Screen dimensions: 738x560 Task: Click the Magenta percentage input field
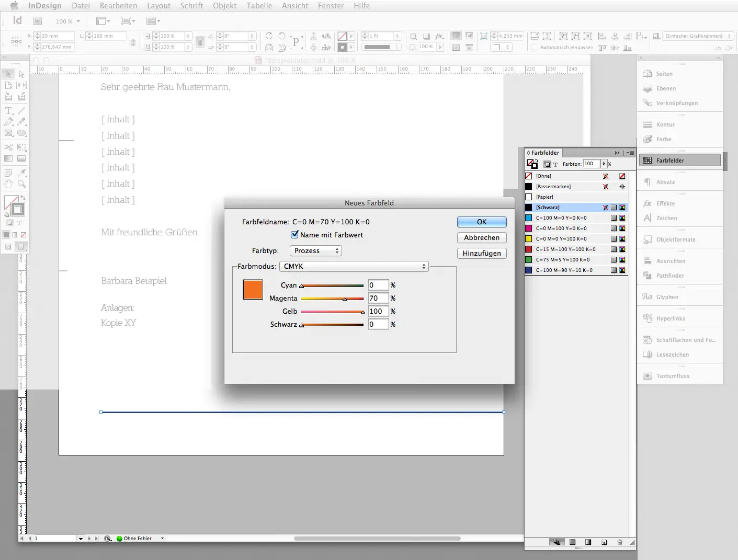tap(378, 298)
